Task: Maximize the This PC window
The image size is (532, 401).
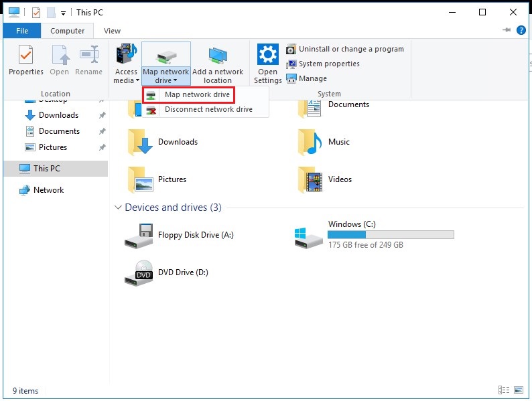Action: click(x=482, y=13)
